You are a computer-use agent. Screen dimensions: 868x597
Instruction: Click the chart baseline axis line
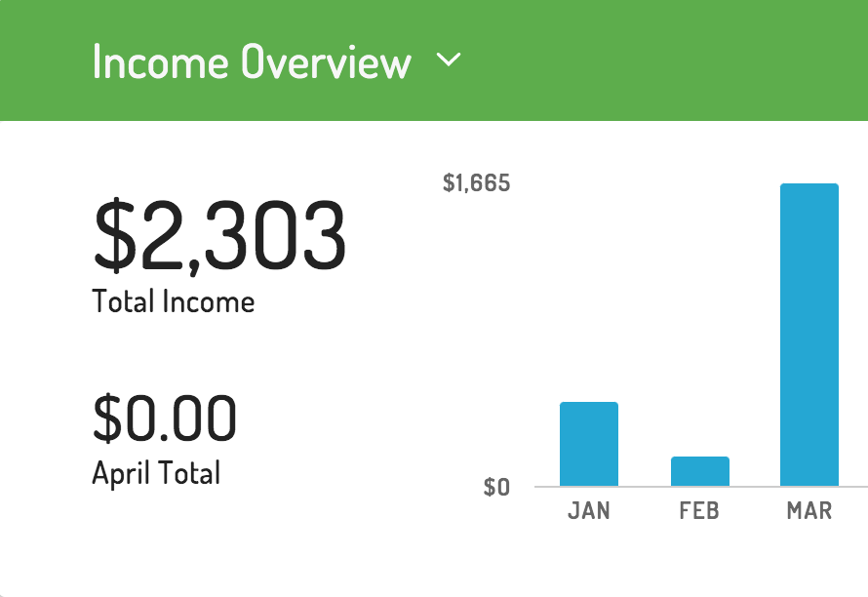click(701, 487)
